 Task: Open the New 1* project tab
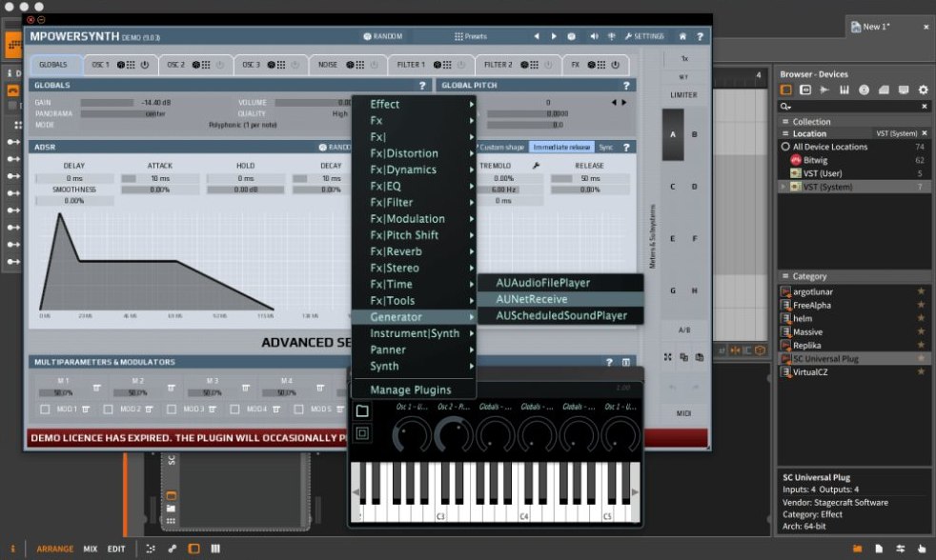(876, 27)
